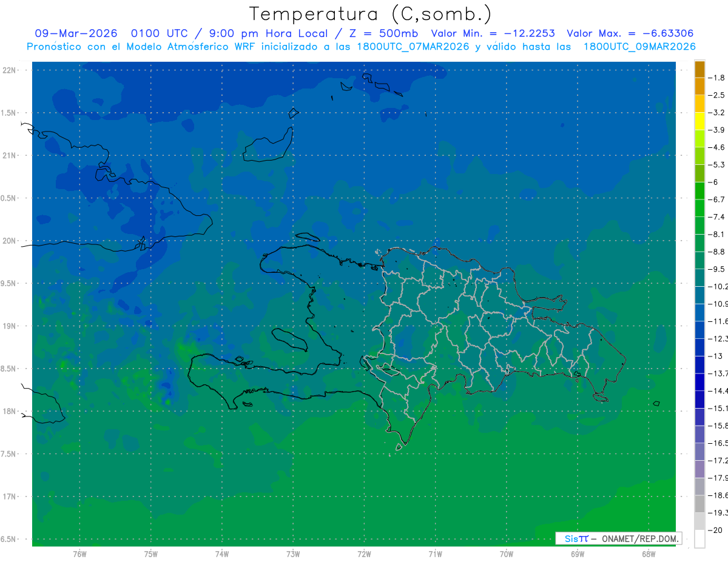The height and width of the screenshot is (562, 728).
Task: Click the "74W" longitude label
Action: click(x=222, y=554)
